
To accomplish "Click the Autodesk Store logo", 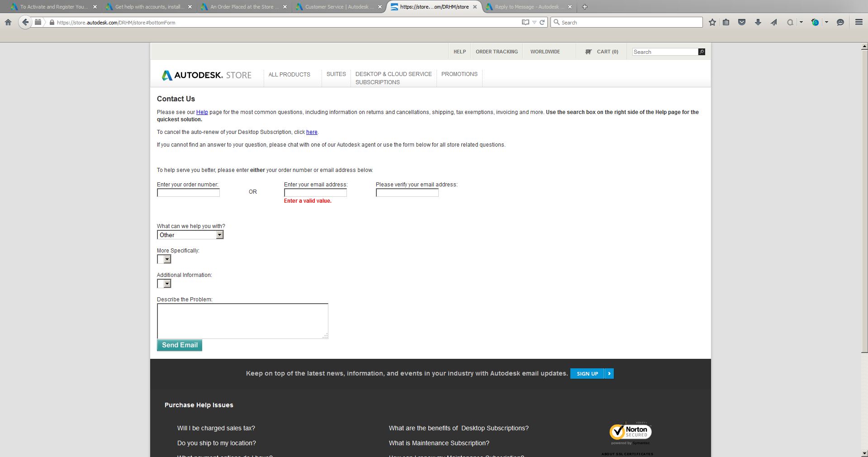I will (x=207, y=75).
